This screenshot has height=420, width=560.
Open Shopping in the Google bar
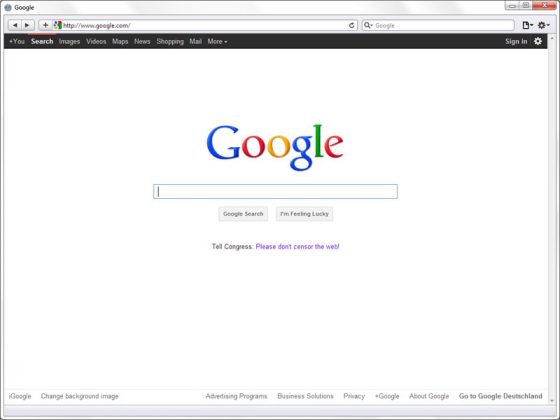tap(170, 41)
